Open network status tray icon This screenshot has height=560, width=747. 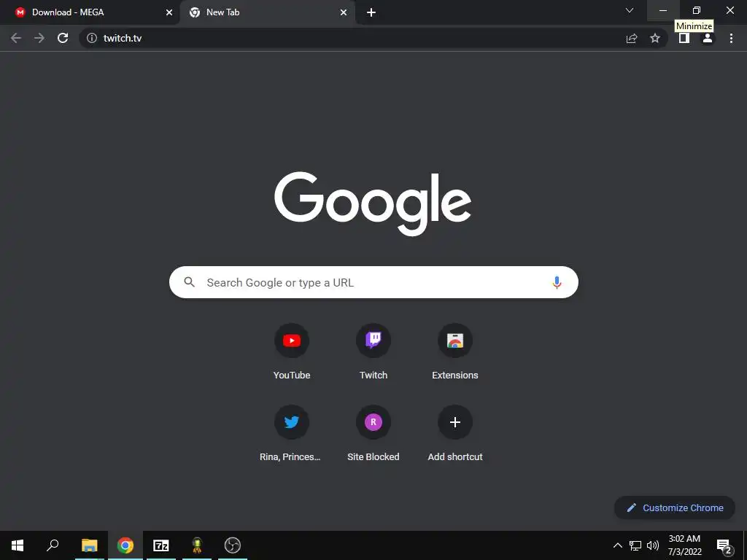(635, 545)
